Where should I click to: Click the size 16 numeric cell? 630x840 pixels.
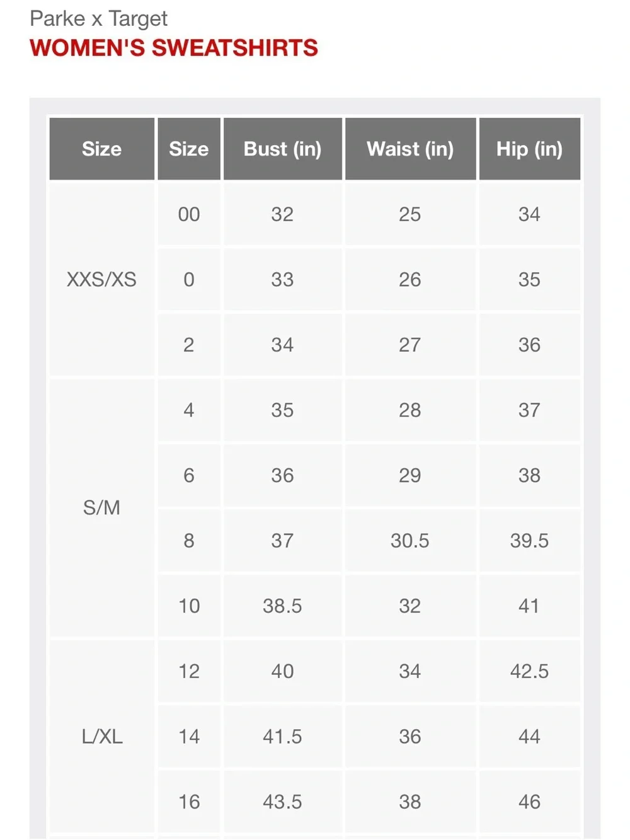pos(189,802)
